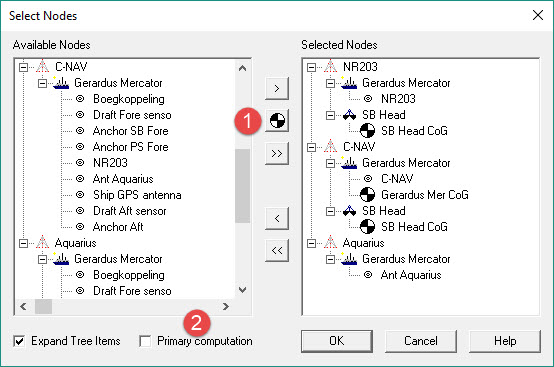Viewport: 554px width, 367px height.
Task: Click the add single node arrow button
Action: pyautogui.click(x=277, y=88)
